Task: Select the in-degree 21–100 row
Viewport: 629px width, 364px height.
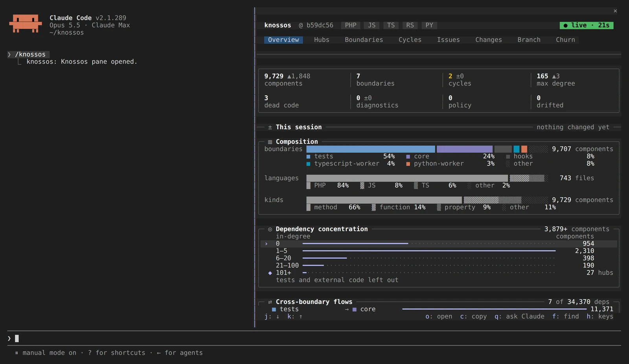Action: (439, 265)
